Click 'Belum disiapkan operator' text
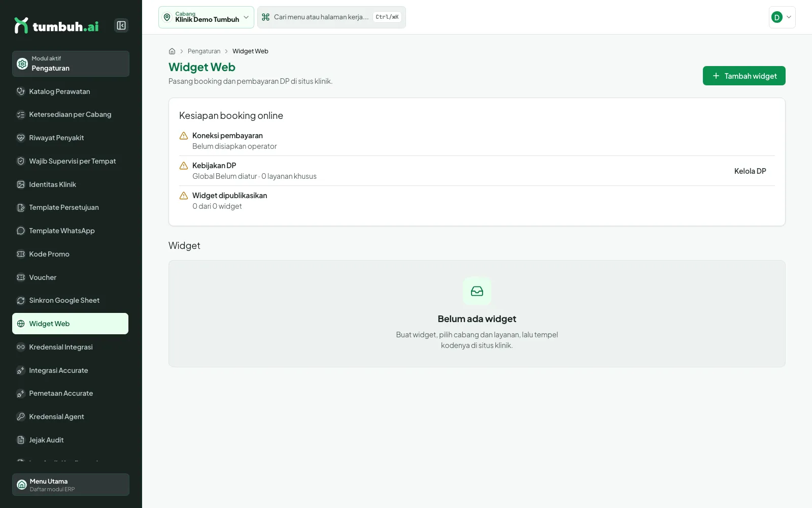812x508 pixels. 234,146
